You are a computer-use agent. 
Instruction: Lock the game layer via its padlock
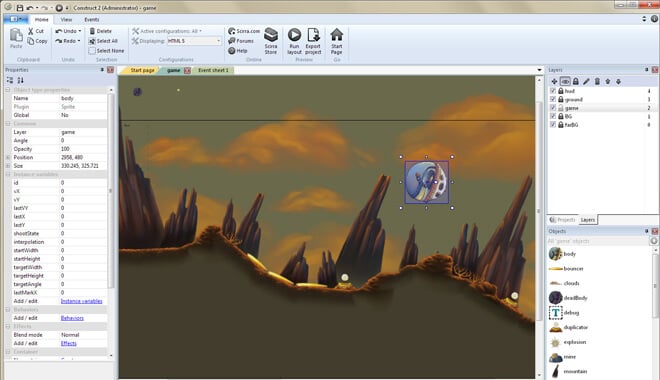pyautogui.click(x=561, y=108)
